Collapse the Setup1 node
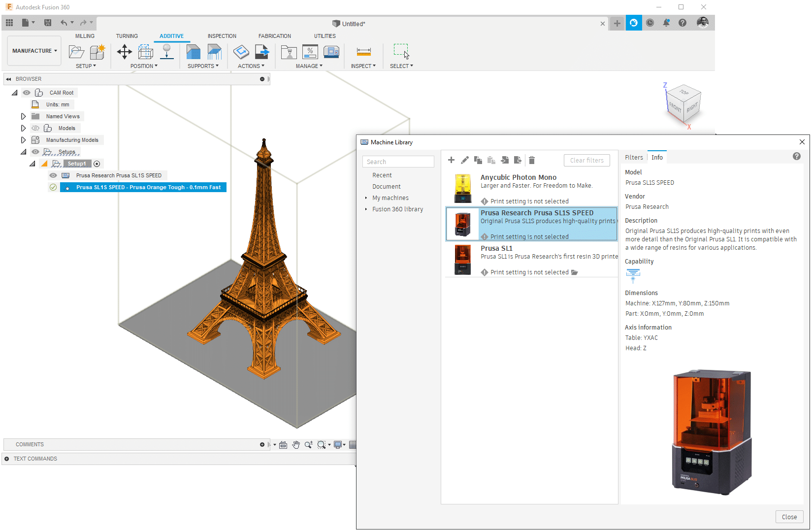Screen dimensions: 812x531 (x=32, y=164)
